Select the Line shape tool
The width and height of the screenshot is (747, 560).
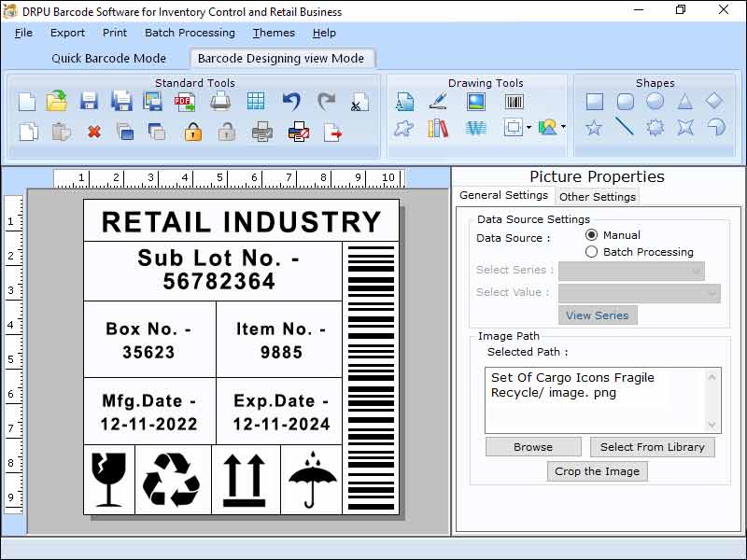tap(624, 127)
